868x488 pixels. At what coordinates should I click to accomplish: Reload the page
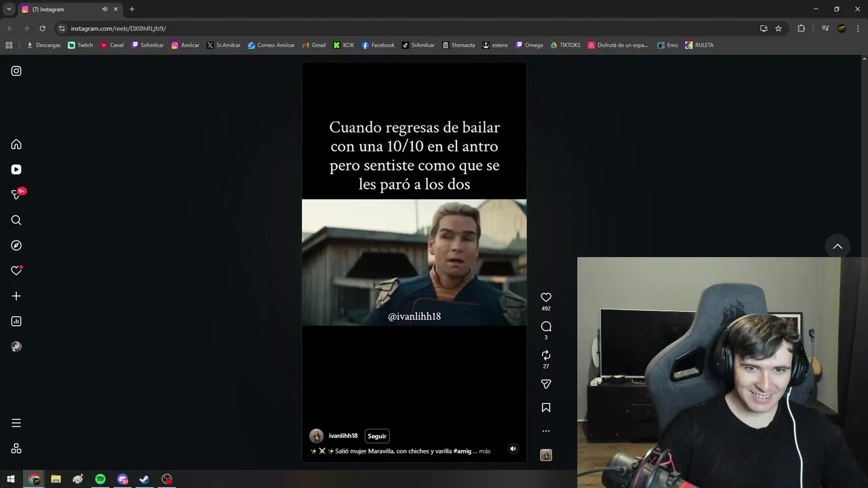(42, 28)
